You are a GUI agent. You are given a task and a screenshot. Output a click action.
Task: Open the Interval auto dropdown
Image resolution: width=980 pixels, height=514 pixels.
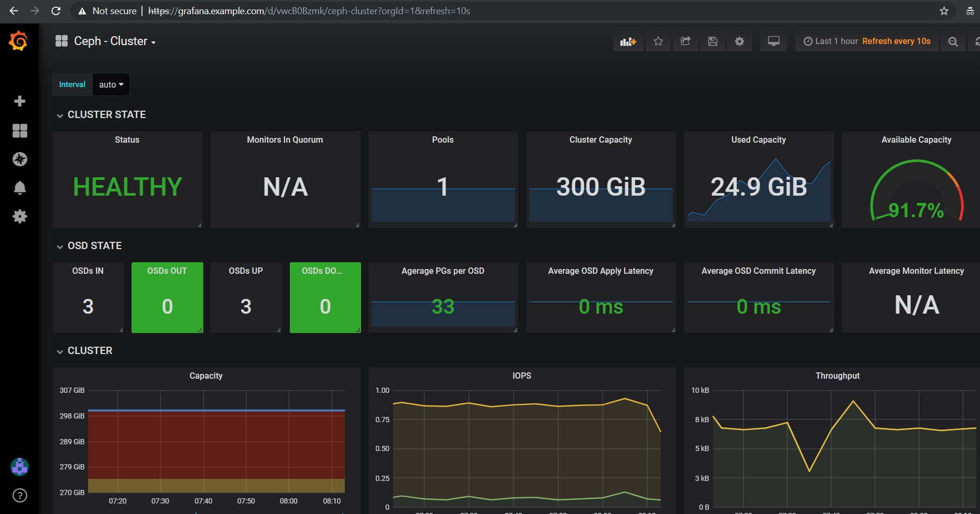point(111,84)
